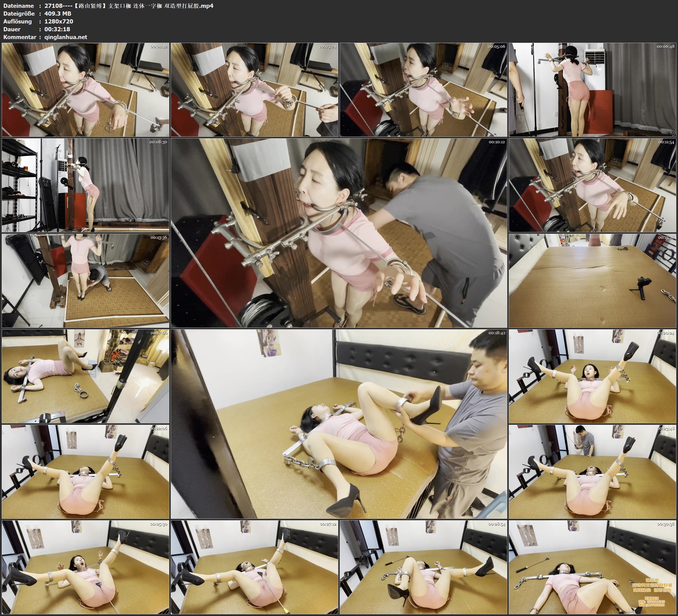Open the large frame at 00:18:42
The image size is (678, 616).
[x=339, y=424]
